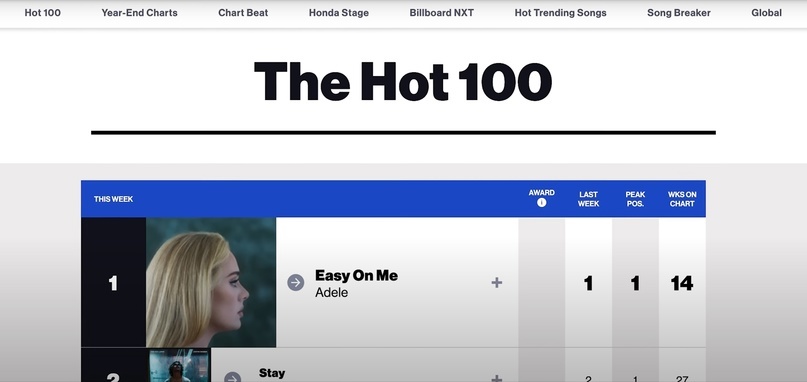Click the artist name Adele
Viewport: 807px width, 382px height.
pyautogui.click(x=331, y=292)
